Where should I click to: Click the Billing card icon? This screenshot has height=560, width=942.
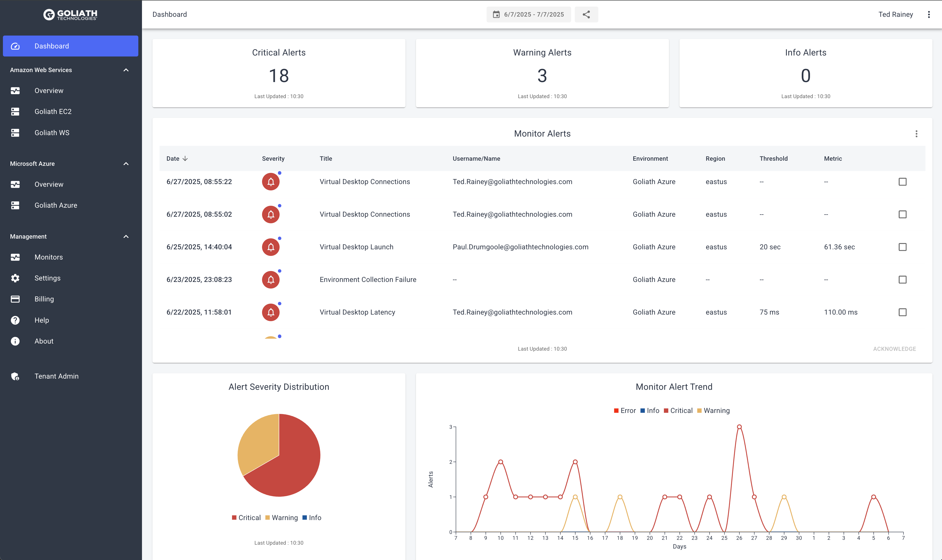point(15,299)
